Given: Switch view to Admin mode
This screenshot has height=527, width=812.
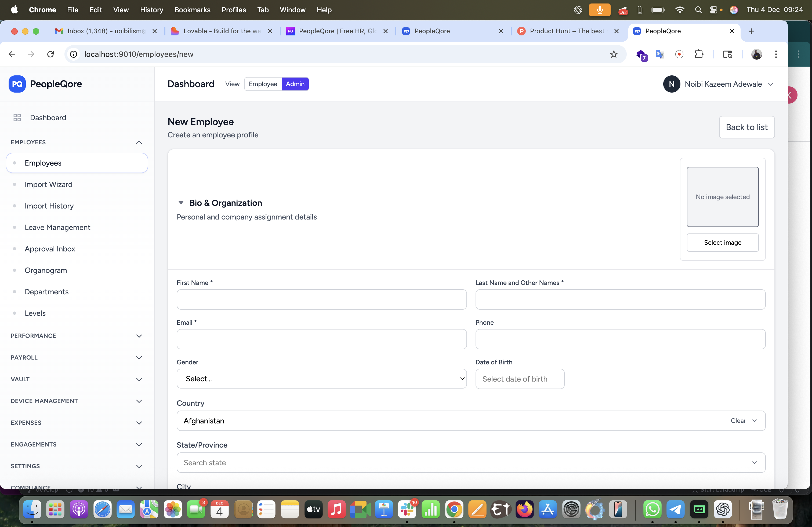Looking at the screenshot, I should click(295, 84).
